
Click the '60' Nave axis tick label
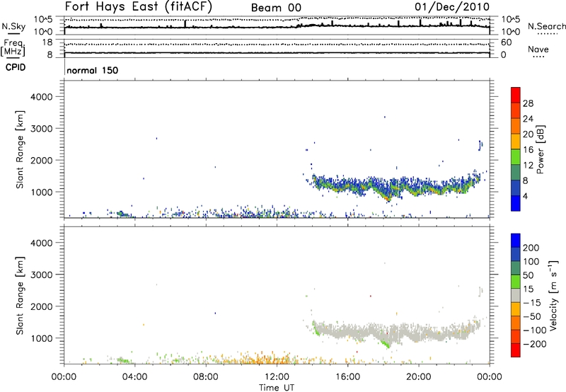click(506, 42)
